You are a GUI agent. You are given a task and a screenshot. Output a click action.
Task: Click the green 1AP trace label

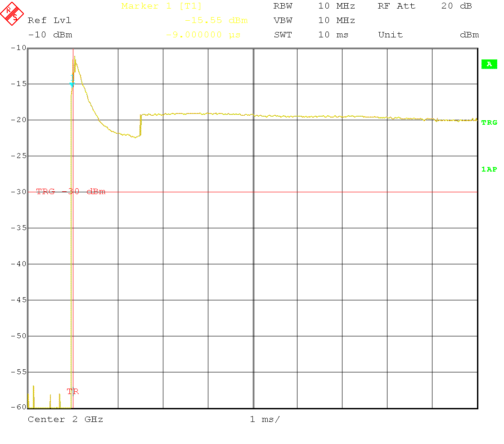(489, 169)
